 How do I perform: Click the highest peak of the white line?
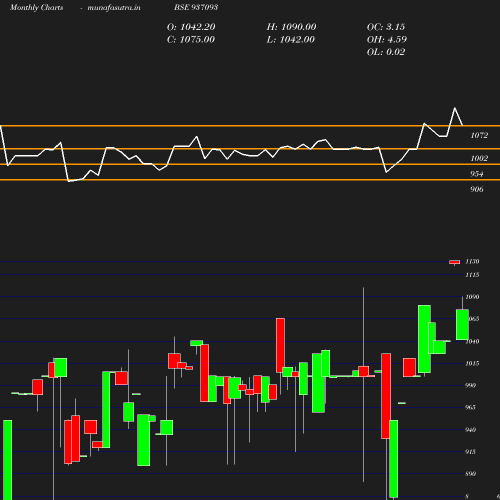click(455, 108)
